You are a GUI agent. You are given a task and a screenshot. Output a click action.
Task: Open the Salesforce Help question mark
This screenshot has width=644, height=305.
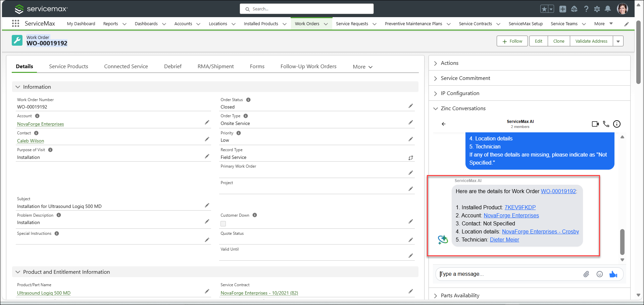pyautogui.click(x=586, y=9)
